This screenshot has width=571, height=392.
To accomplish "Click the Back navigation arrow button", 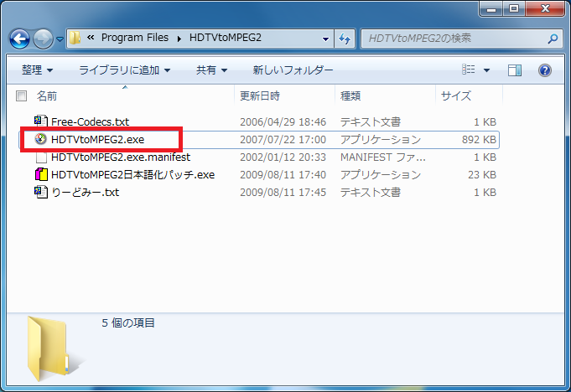I will point(20,38).
